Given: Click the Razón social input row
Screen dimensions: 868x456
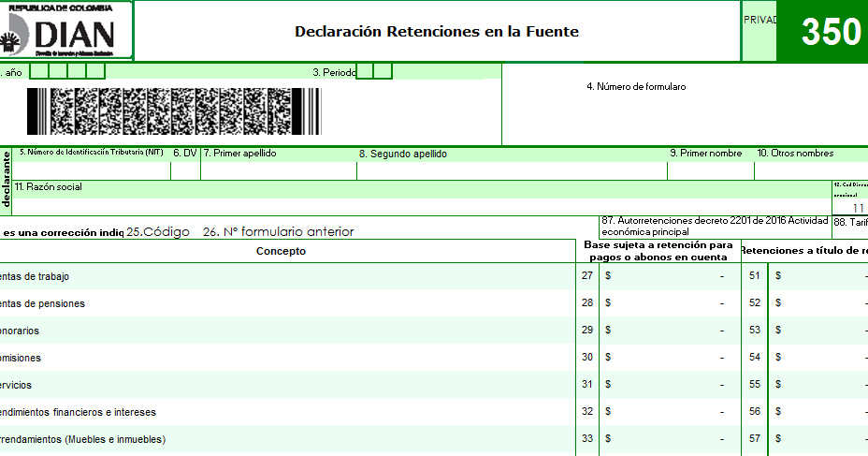Looking at the screenshot, I should [x=422, y=207].
